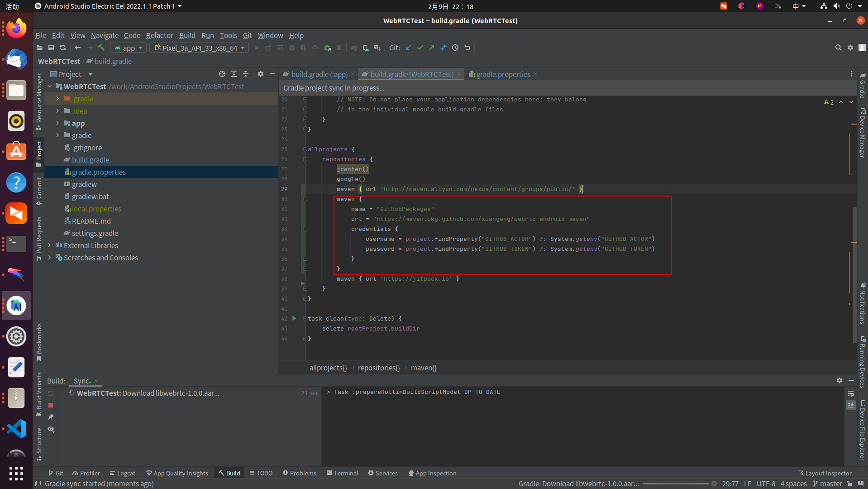Open Refactor menu
The image size is (868, 489).
click(159, 35)
